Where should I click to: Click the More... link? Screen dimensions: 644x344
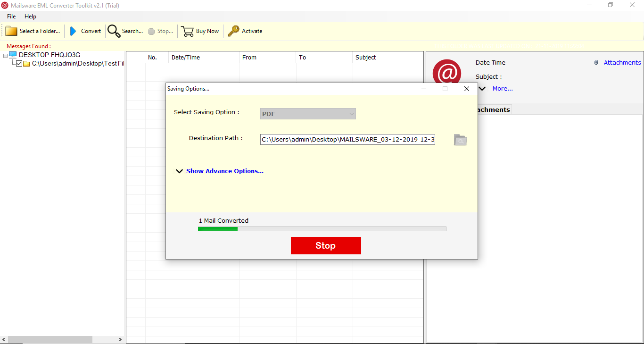503,88
